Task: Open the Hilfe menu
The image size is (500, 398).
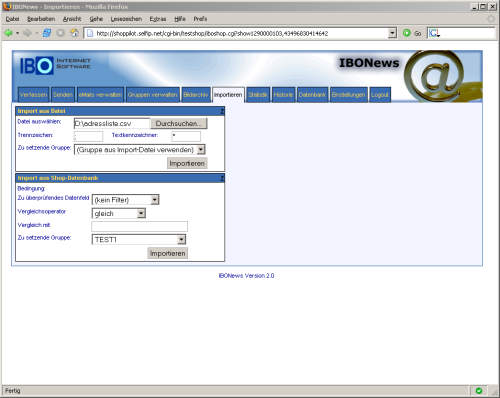Action: [x=180, y=19]
